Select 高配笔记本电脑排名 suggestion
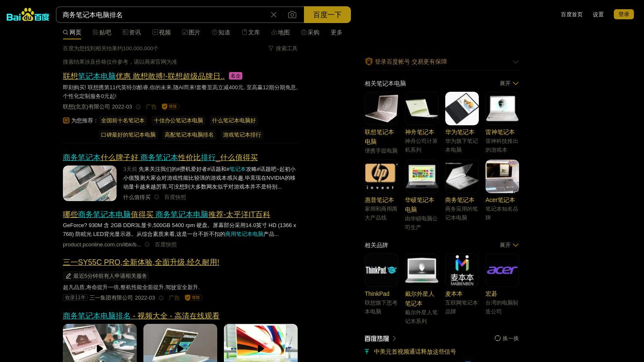The height and width of the screenshot is (362, 644). click(x=189, y=135)
